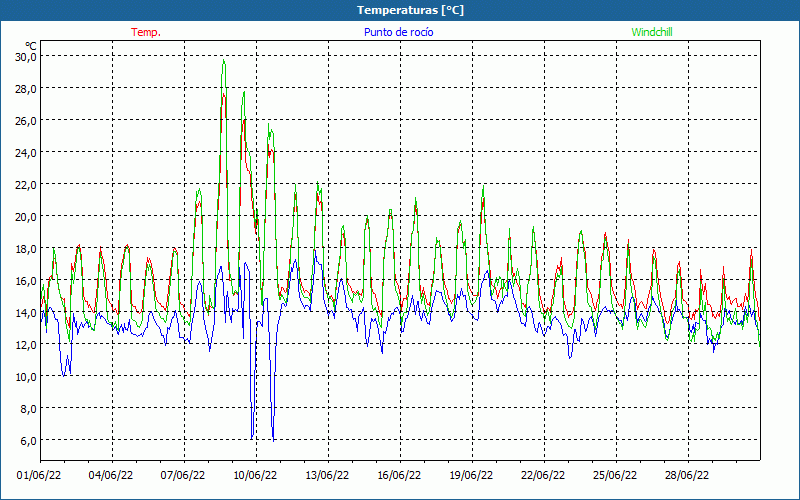Click the '04/06/22' date label
The image size is (800, 500).
pyautogui.click(x=111, y=475)
